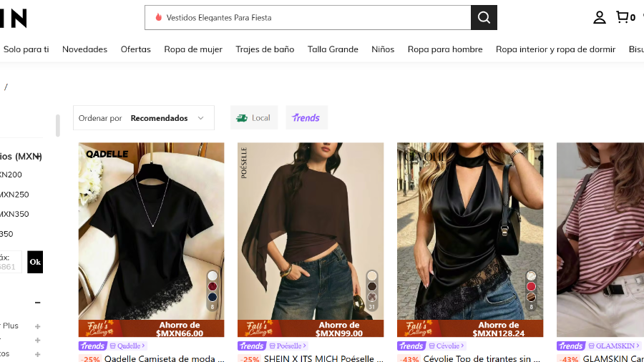
Task: Click the search magnifier button
Action: (484, 18)
